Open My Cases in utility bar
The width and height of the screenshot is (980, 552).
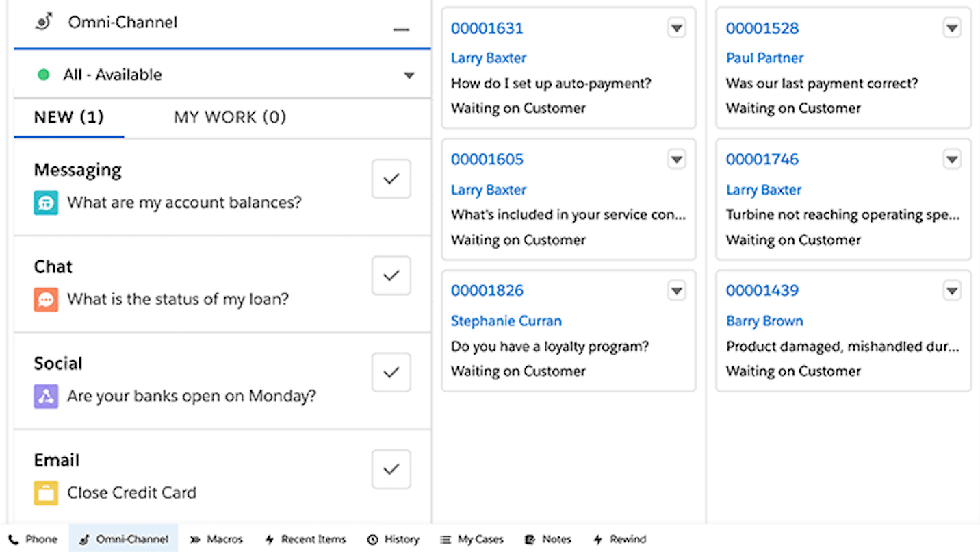472,539
